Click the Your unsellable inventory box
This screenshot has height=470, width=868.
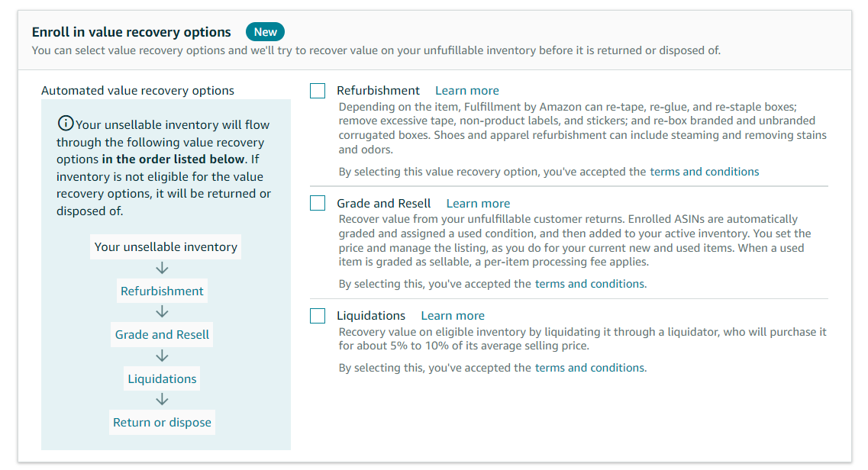pyautogui.click(x=165, y=246)
